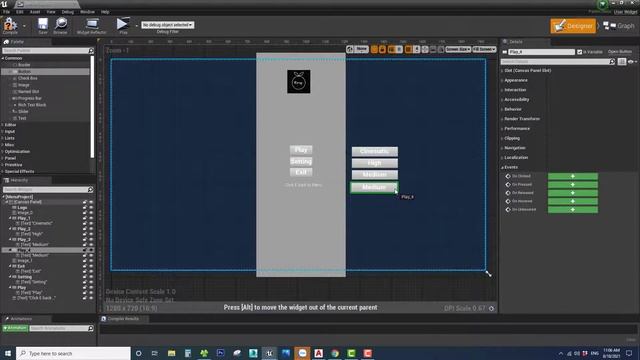The width and height of the screenshot is (640, 360).
Task: Collapse the Events section in Details
Action: pos(502,167)
